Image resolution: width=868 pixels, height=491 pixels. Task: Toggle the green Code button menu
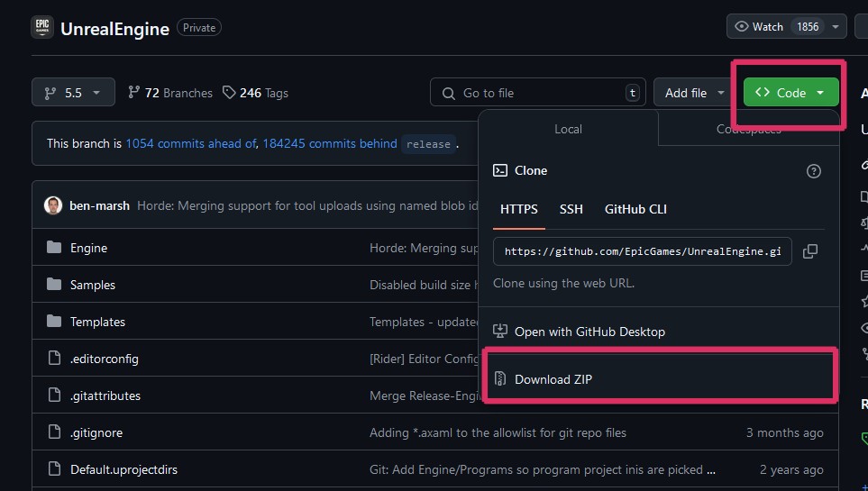click(x=790, y=93)
